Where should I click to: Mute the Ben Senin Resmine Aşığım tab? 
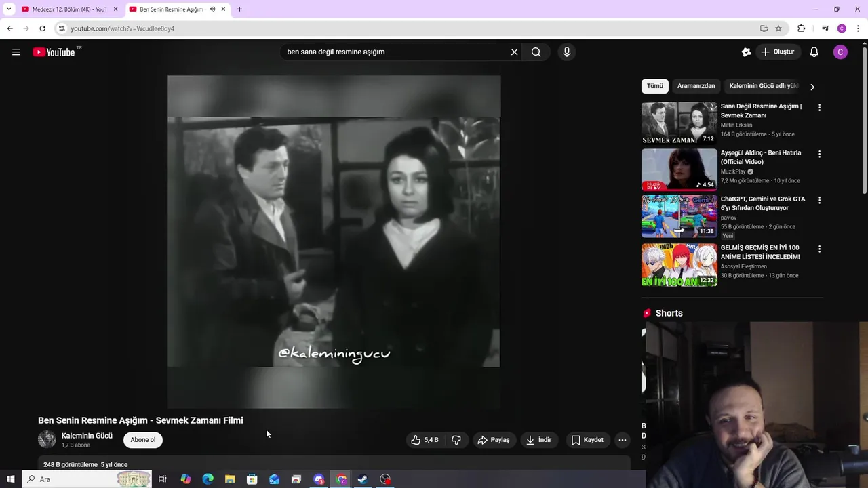[212, 9]
